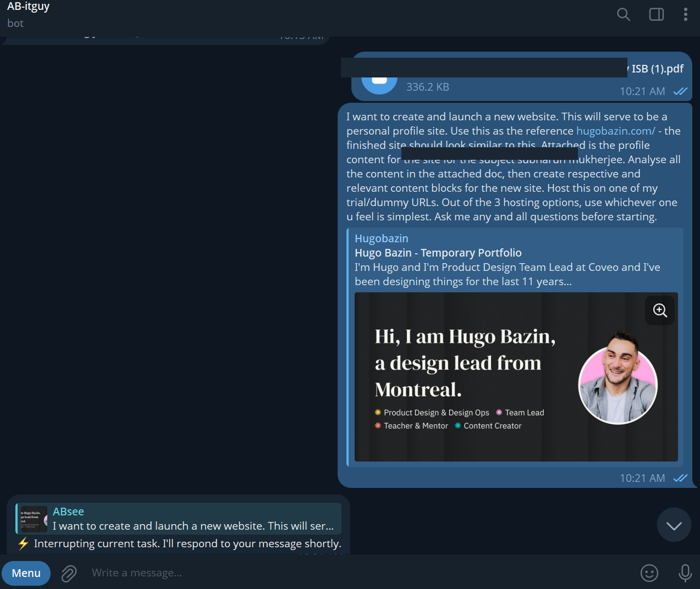Open the hugobazin.com/ link
This screenshot has width=700, height=589.
(x=615, y=131)
